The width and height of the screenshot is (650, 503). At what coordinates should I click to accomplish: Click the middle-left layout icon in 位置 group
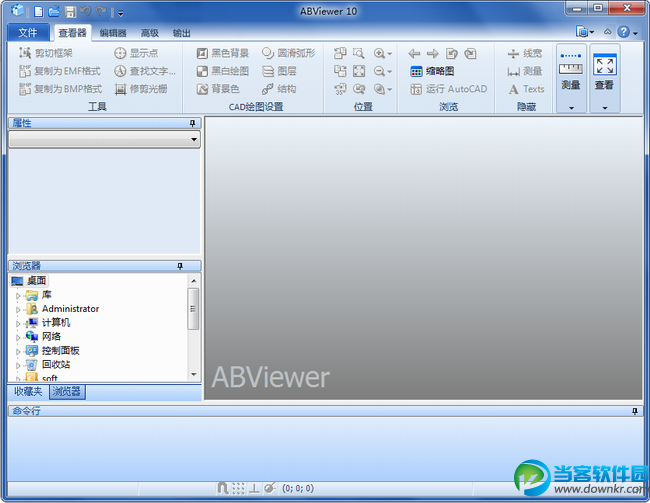point(340,71)
